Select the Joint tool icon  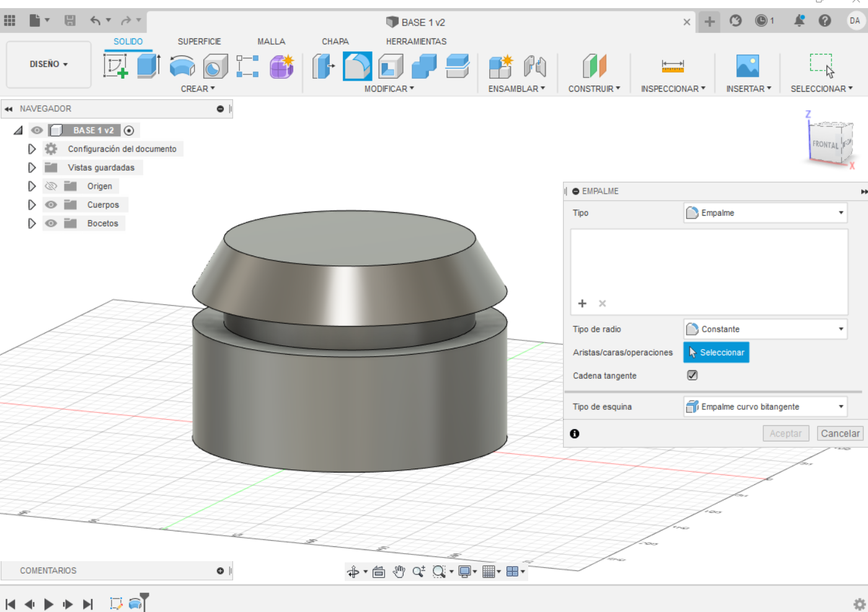pos(534,66)
